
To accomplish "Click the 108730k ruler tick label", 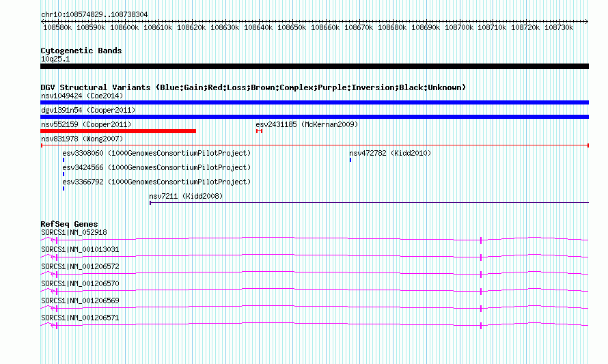I will tap(559, 27).
